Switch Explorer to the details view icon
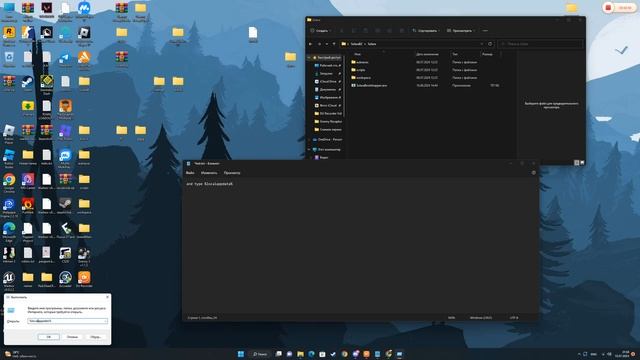Screen dimensions: 640x360 [576, 162]
